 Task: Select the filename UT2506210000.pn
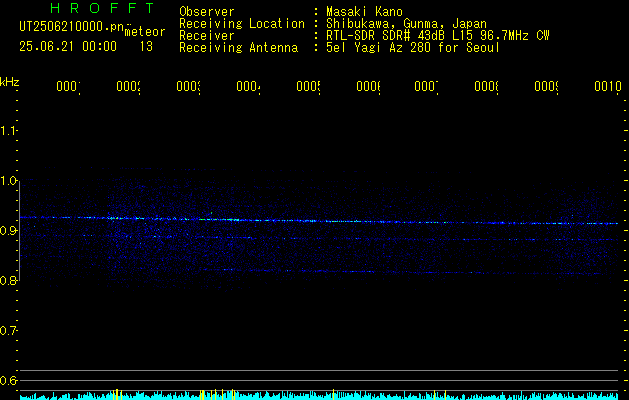[71, 27]
